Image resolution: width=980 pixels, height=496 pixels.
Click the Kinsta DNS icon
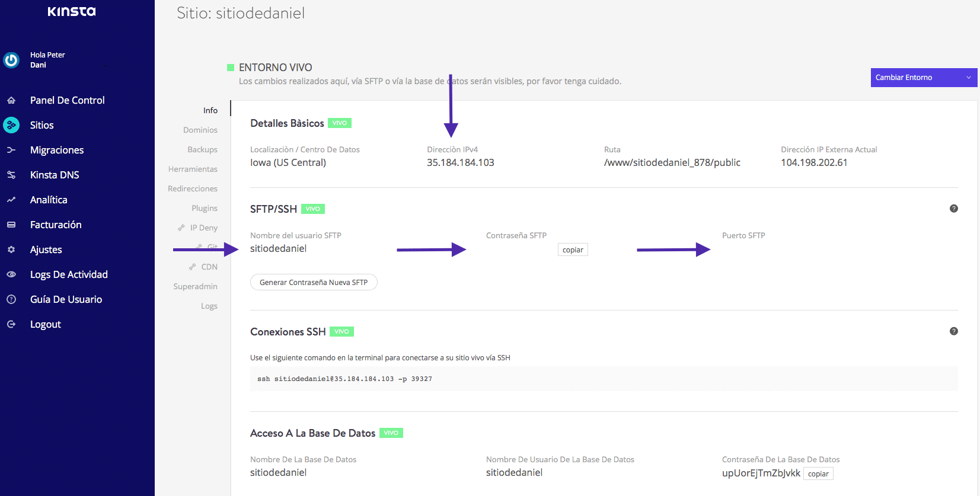pos(11,175)
